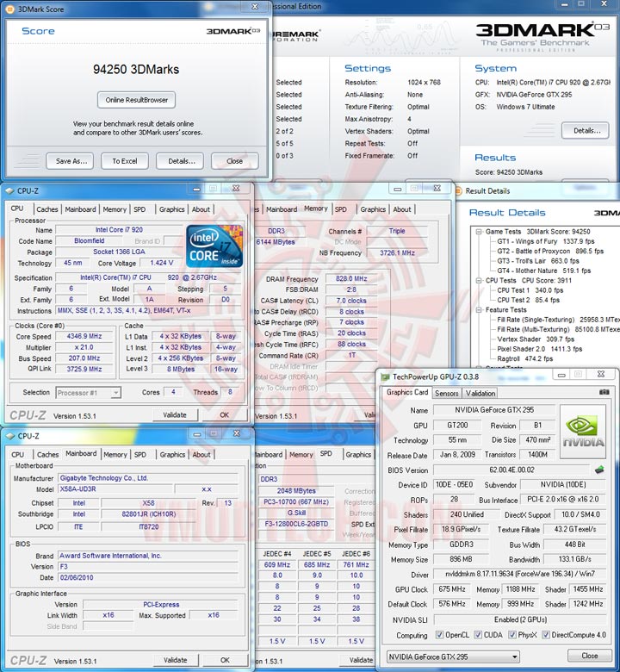Collapse the Game Tests tree node
This screenshot has width=620, height=672.
479,232
